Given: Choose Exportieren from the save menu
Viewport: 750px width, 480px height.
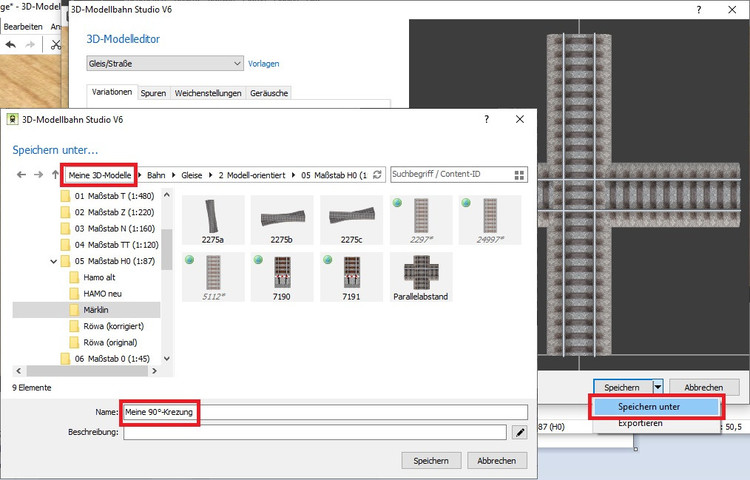Looking at the screenshot, I should click(x=639, y=423).
